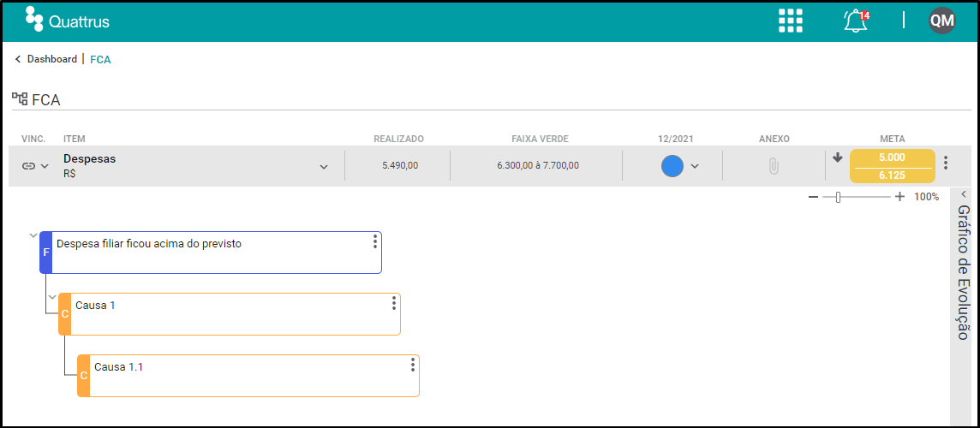Open options menu for Causa 1.1 card

click(413, 365)
